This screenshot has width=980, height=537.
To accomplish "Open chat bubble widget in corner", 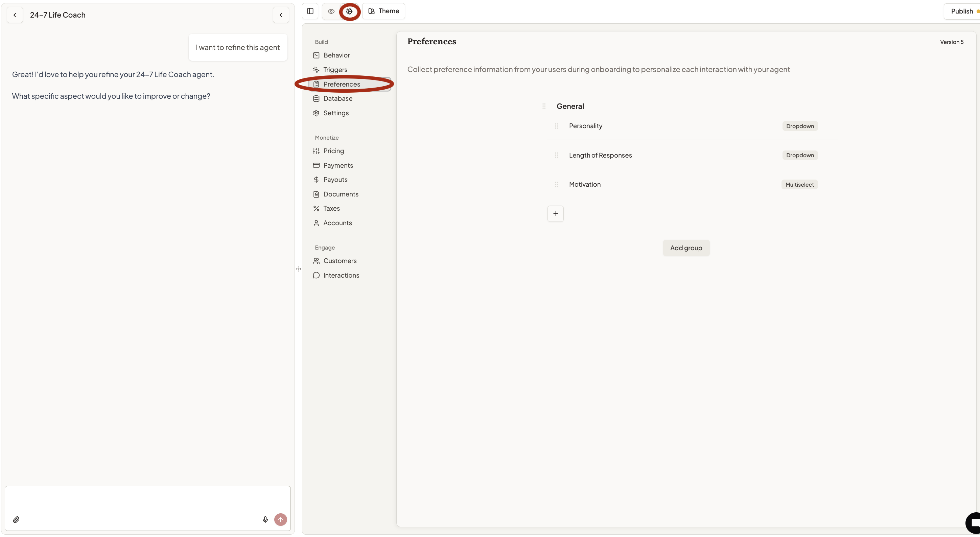I will click(974, 523).
